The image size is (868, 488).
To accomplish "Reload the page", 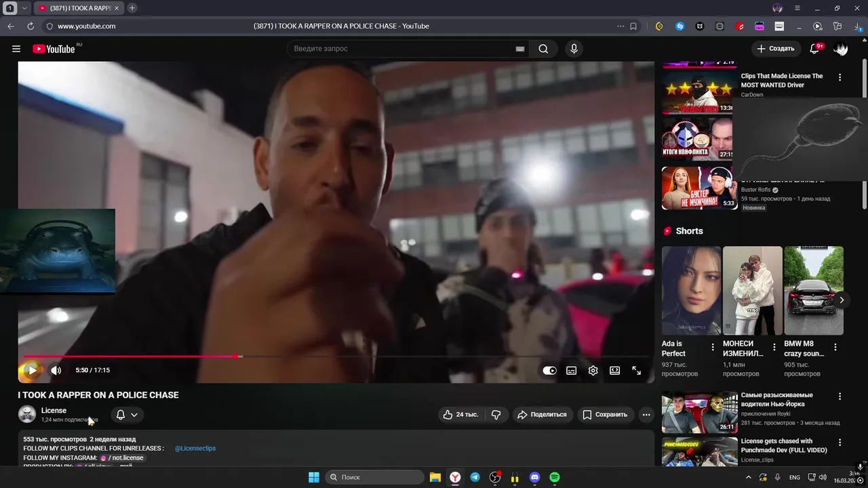I will tap(31, 26).
